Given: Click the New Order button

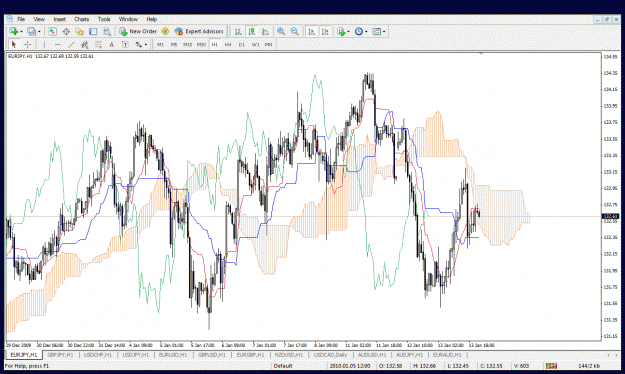Looking at the screenshot, I should (x=138, y=31).
